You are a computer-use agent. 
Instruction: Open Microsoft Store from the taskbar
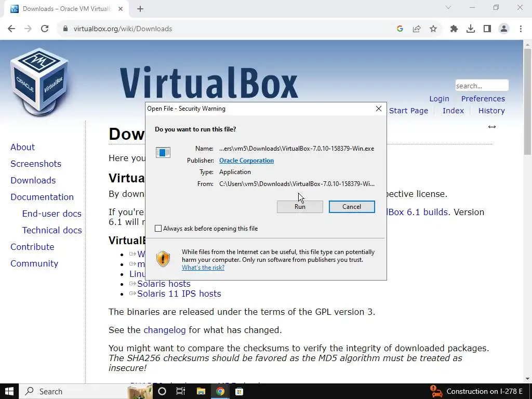point(239,391)
